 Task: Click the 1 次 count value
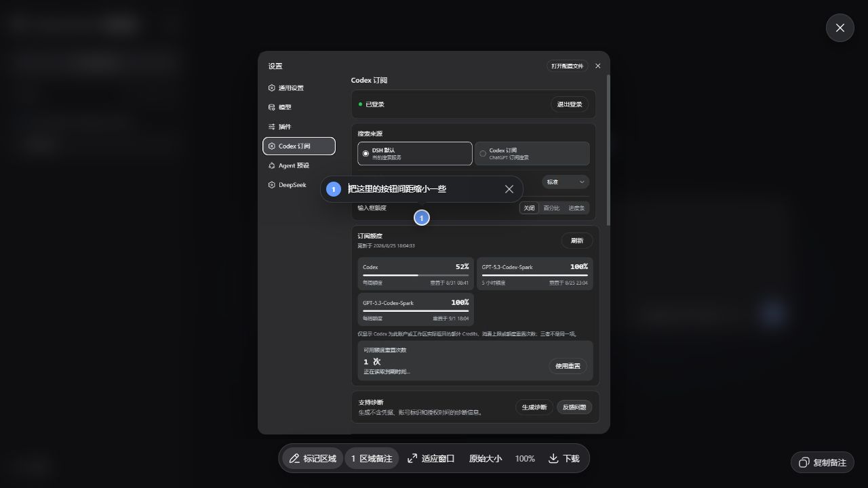(x=372, y=361)
